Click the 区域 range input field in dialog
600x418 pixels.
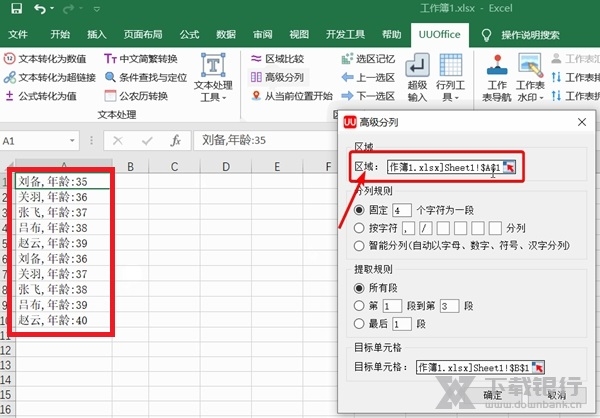445,167
